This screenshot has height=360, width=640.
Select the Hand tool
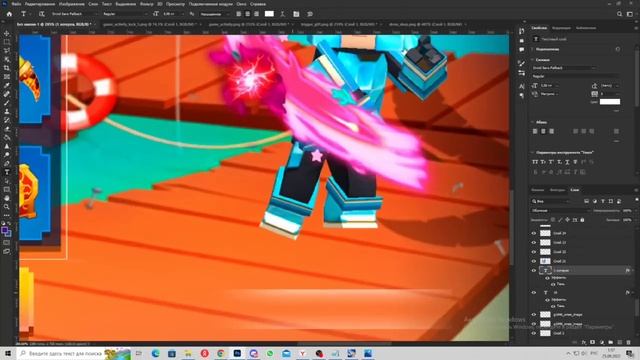tap(7, 198)
